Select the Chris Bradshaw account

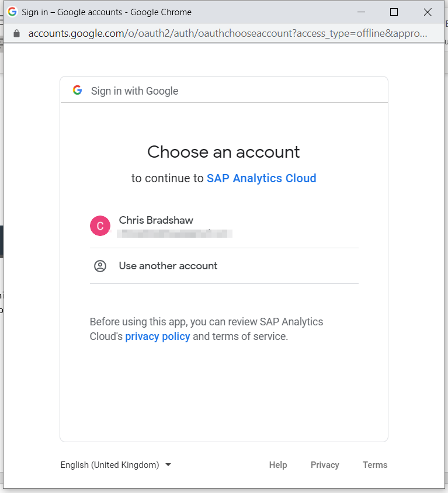(224, 225)
